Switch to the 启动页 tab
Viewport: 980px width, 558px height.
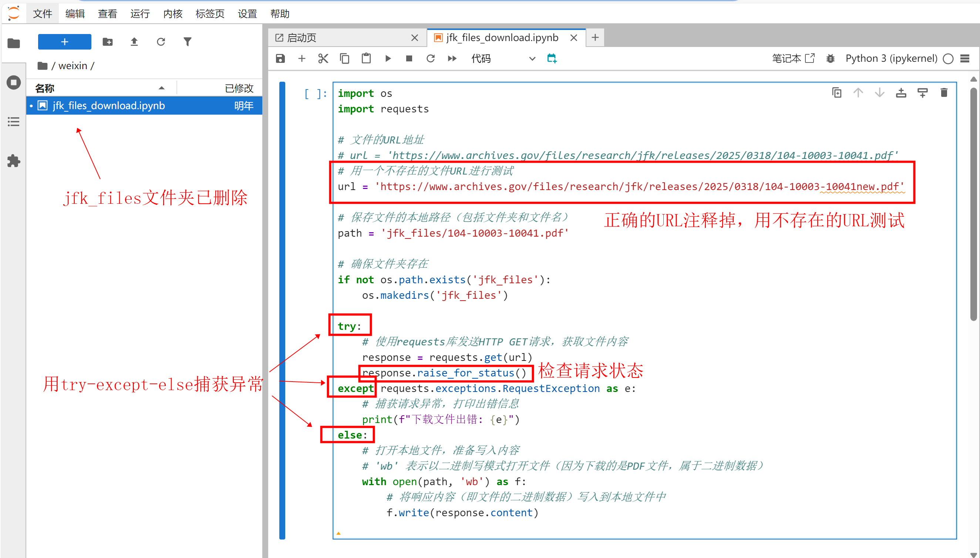302,38
